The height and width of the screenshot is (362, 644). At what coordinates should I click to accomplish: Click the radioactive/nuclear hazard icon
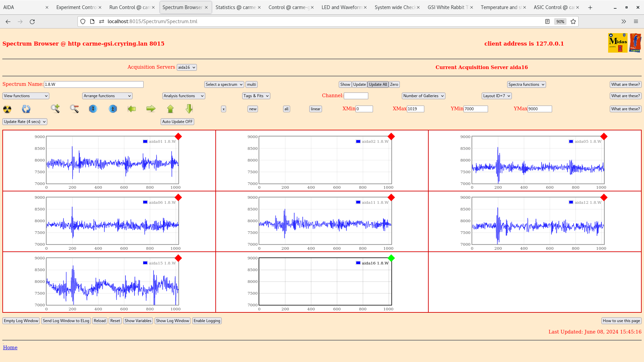[7, 109]
